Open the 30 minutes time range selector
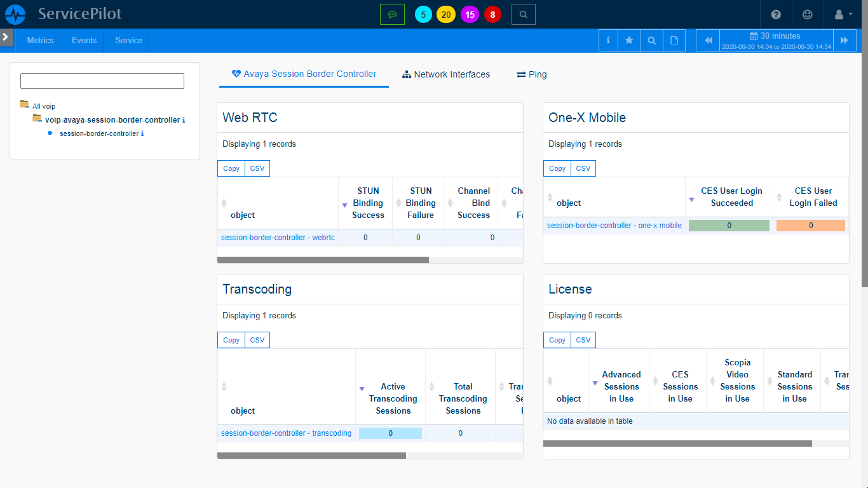This screenshot has height=488, width=868. pyautogui.click(x=776, y=41)
